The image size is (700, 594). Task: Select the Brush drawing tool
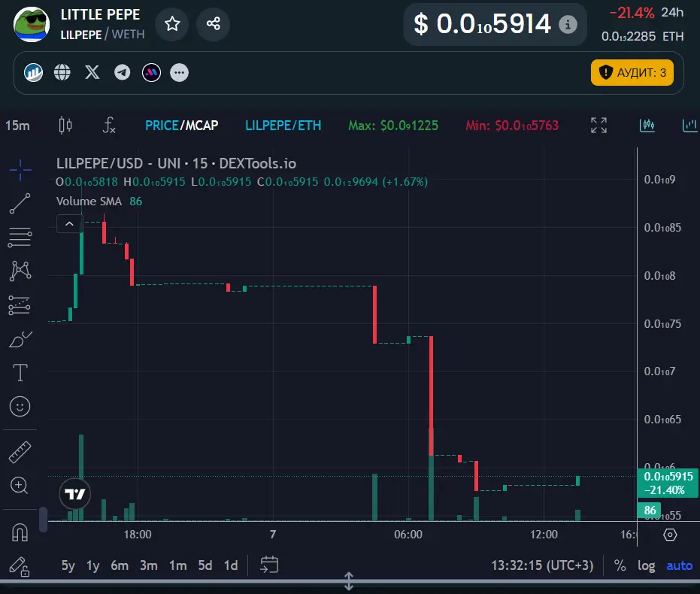[20, 338]
